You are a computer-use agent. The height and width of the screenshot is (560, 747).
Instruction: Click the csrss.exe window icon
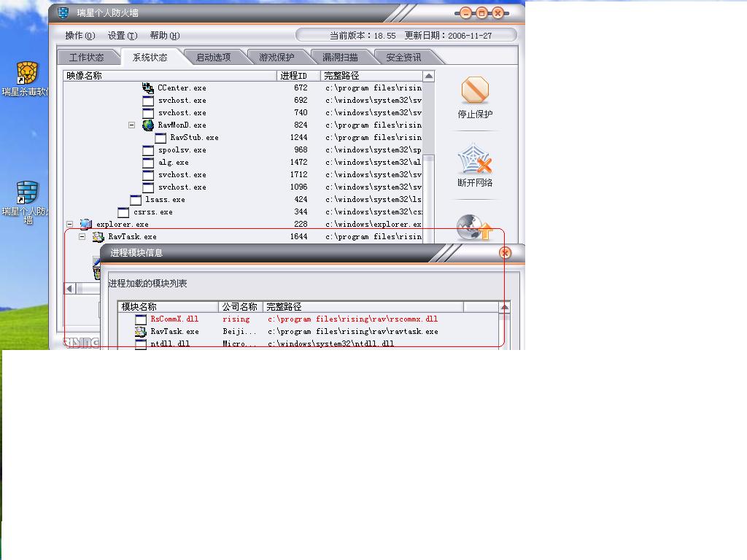tap(123, 212)
